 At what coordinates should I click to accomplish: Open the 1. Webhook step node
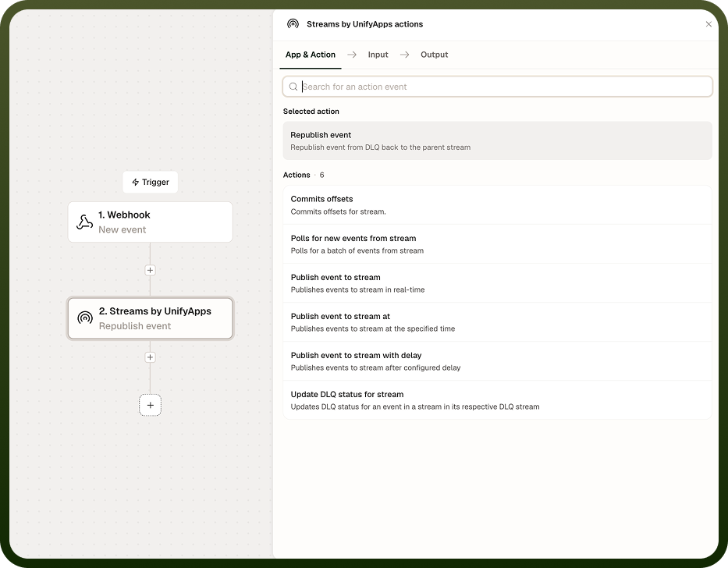pos(150,222)
